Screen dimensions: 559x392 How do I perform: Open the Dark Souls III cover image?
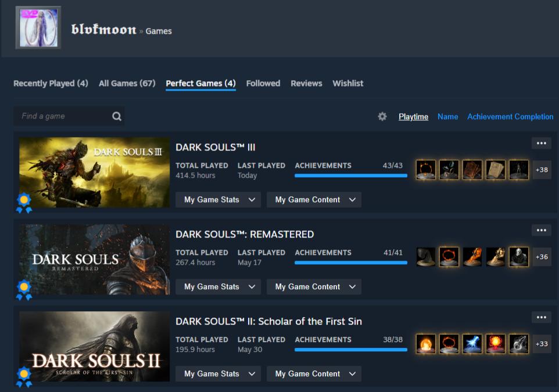click(95, 172)
